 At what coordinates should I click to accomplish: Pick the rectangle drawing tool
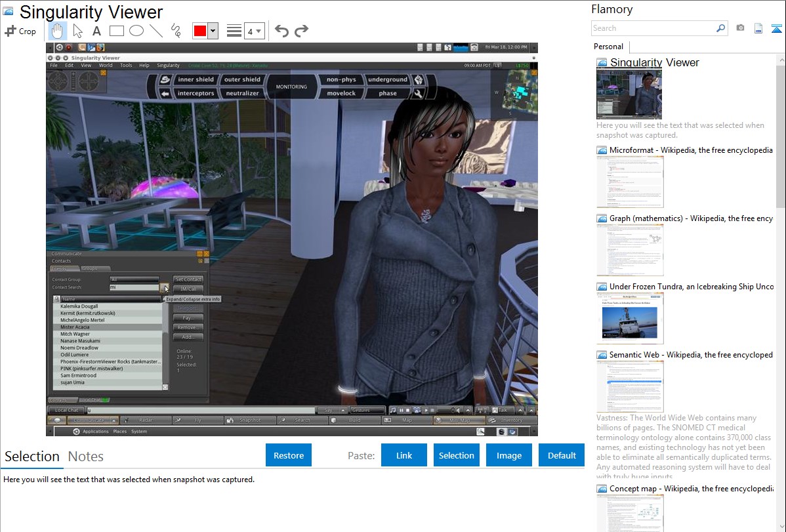pyautogui.click(x=116, y=31)
